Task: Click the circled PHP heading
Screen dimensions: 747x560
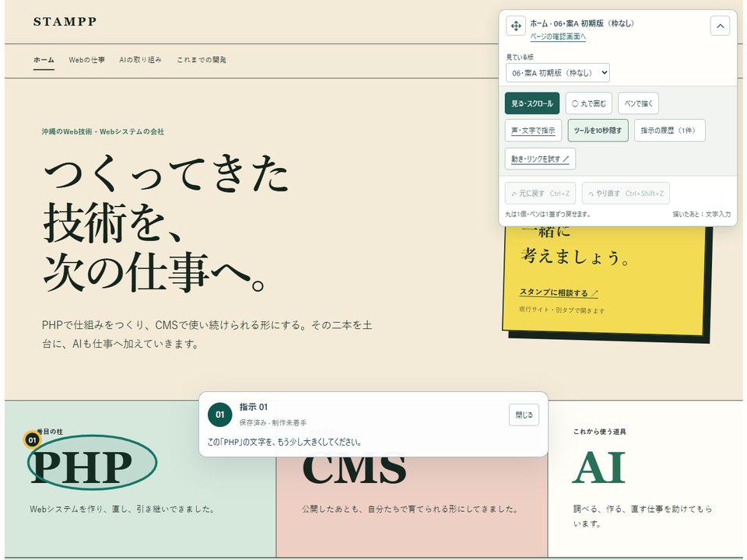Action: pos(82,467)
